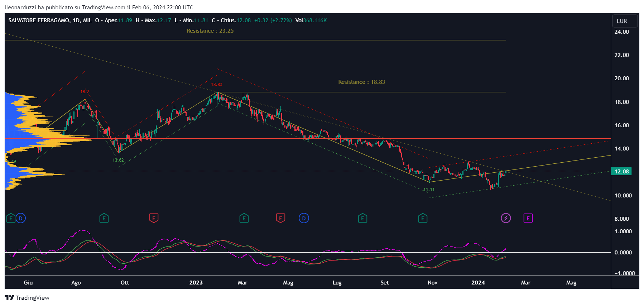This screenshot has width=644, height=306.
Task: Click the green earnings marker beside the blue D at far left
Action: click(11, 218)
